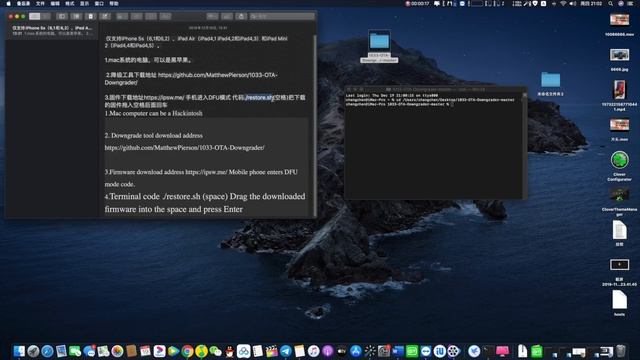Open Photos from the Dock

tap(117, 351)
